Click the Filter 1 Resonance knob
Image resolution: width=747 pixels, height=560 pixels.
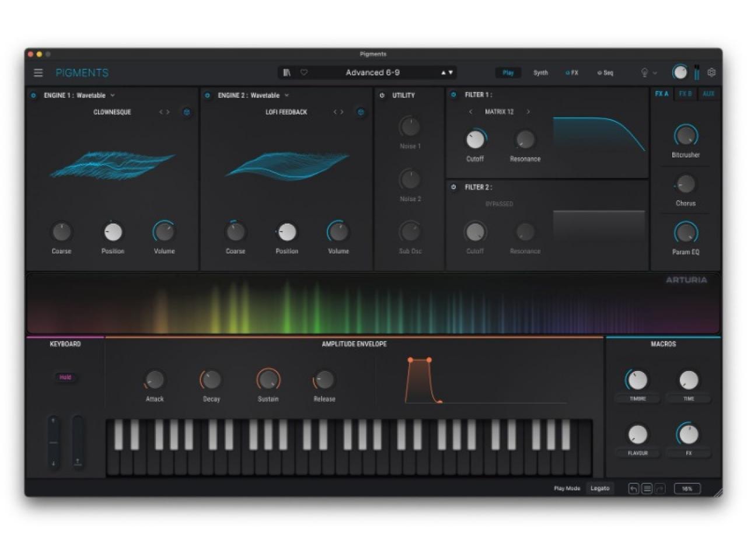pos(525,139)
